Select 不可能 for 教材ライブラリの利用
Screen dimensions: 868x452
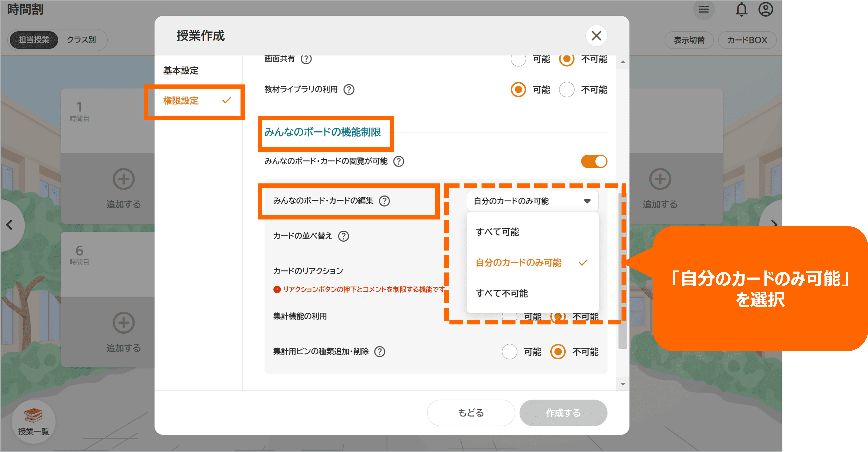point(567,90)
